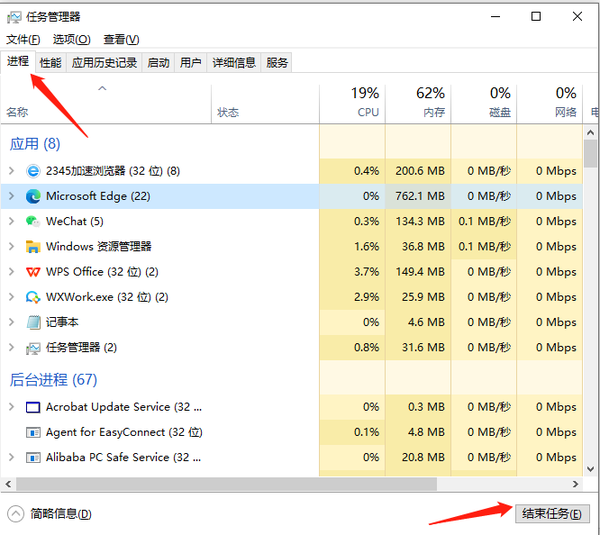Select the 3.7% CPU cell

(x=352, y=272)
